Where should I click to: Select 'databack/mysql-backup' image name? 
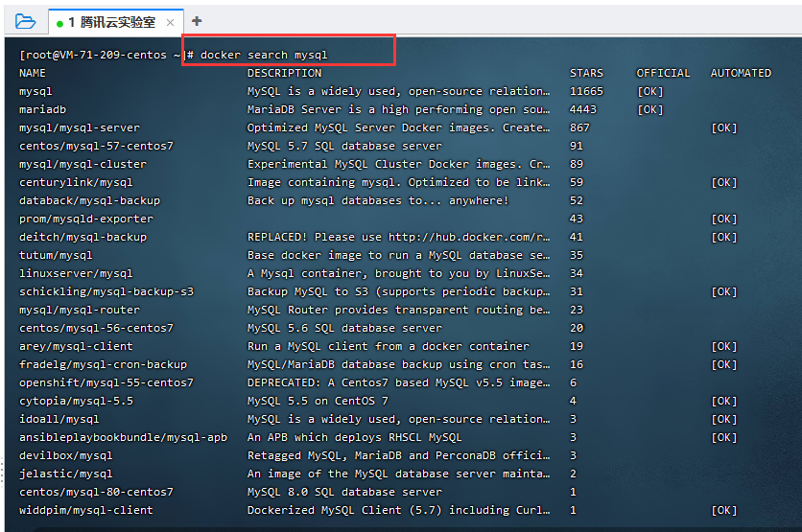(89, 200)
